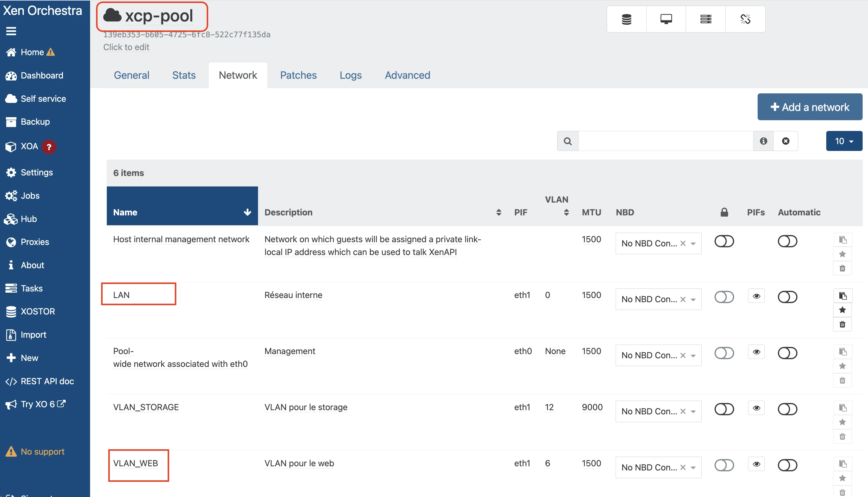Show PIFs of LAN network eye icon
This screenshot has width=868, height=497.
pos(756,296)
